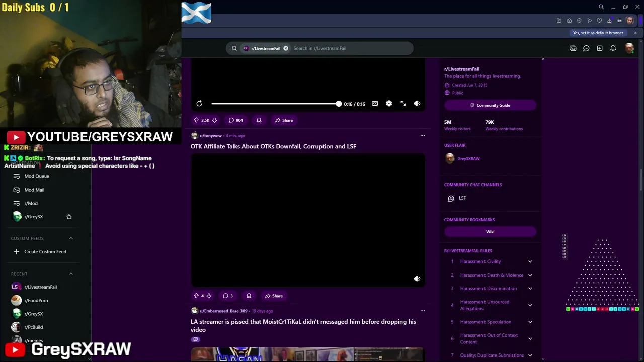Screen dimensions: 644x362
Task: Open browser tab search magnifier
Action: click(x=601, y=7)
